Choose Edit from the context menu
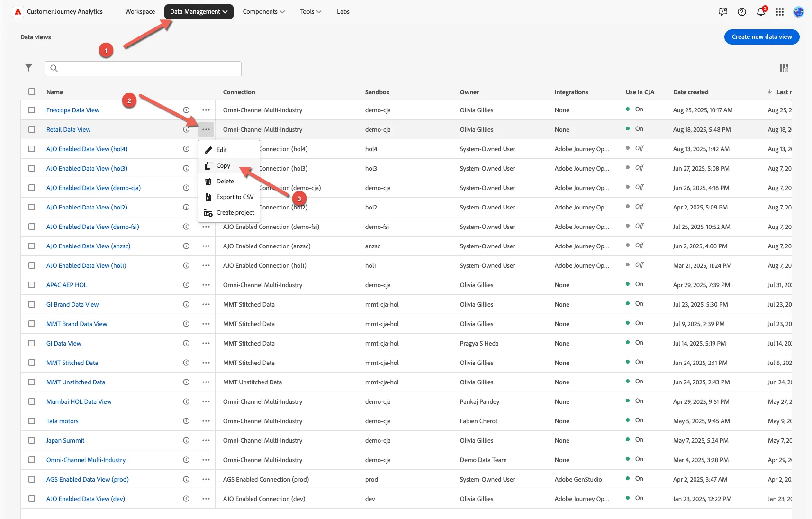The height and width of the screenshot is (519, 812). click(x=229, y=150)
